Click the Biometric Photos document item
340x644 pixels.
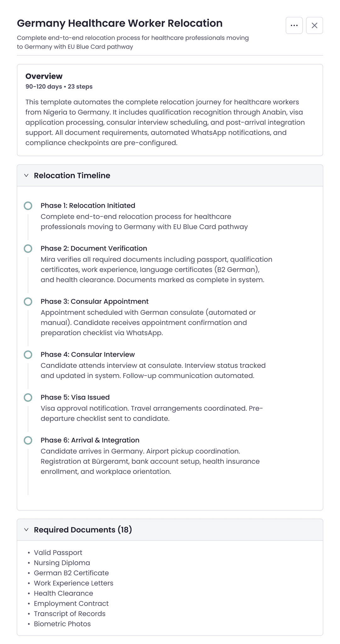(x=62, y=624)
